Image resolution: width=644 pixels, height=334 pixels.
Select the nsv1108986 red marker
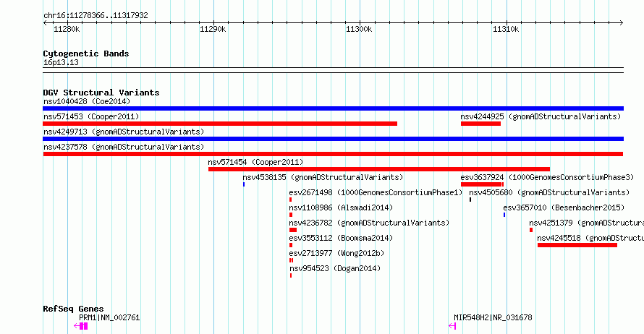pyautogui.click(x=291, y=215)
